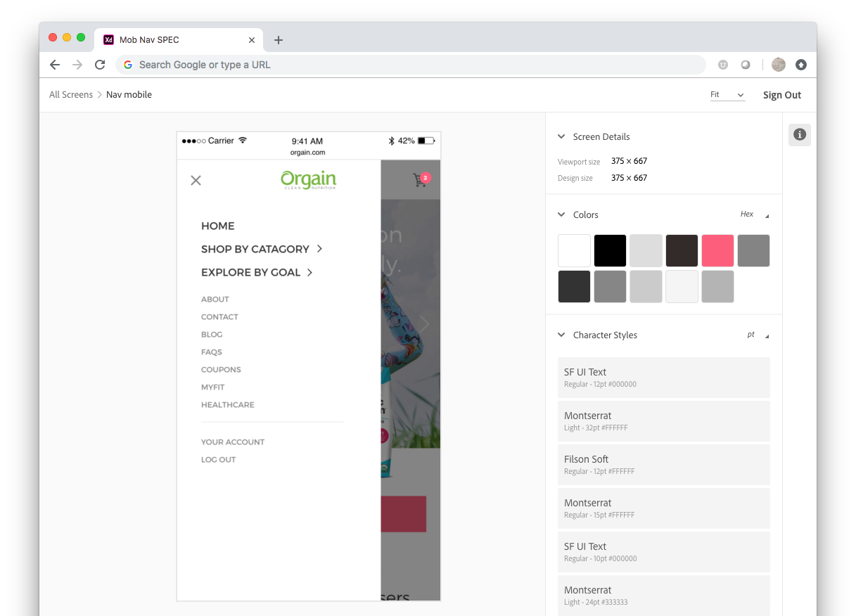
Task: Click the info icon in right sidebar
Action: coord(799,134)
